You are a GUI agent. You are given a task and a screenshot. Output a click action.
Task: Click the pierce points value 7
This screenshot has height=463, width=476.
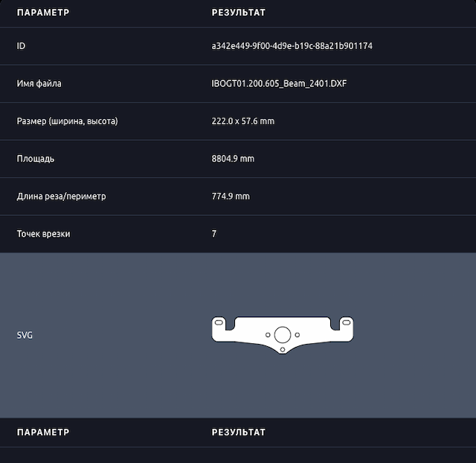pyautogui.click(x=214, y=234)
